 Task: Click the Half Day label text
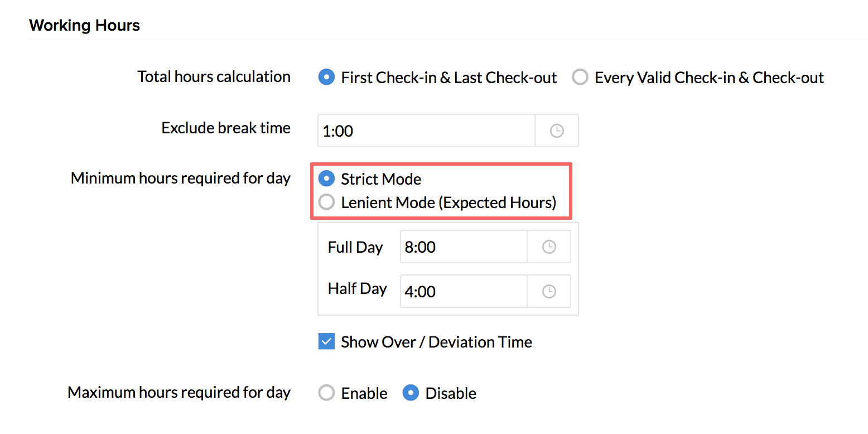point(357,289)
